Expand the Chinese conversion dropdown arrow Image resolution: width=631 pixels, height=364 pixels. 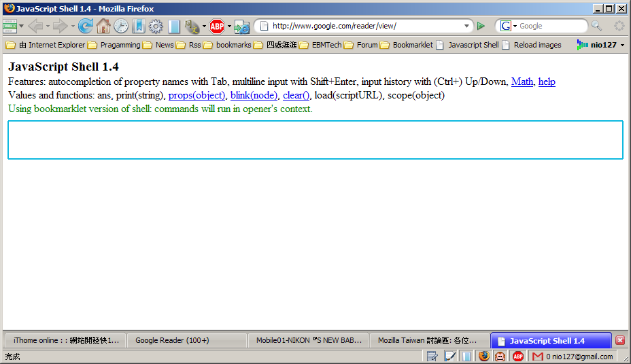click(204, 26)
